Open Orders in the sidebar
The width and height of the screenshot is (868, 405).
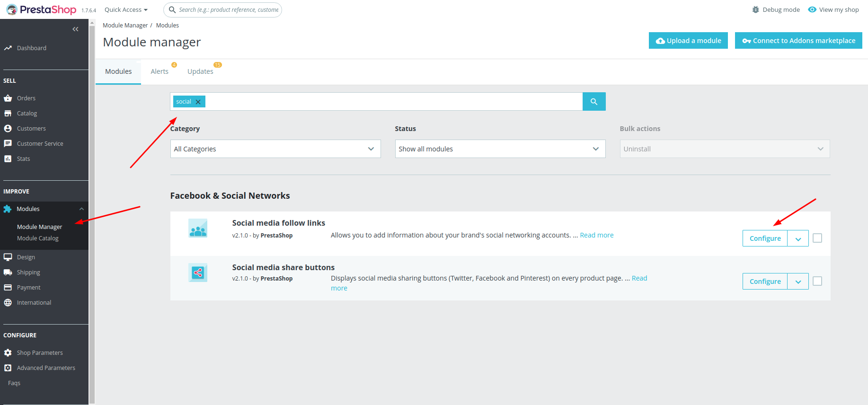pos(26,98)
